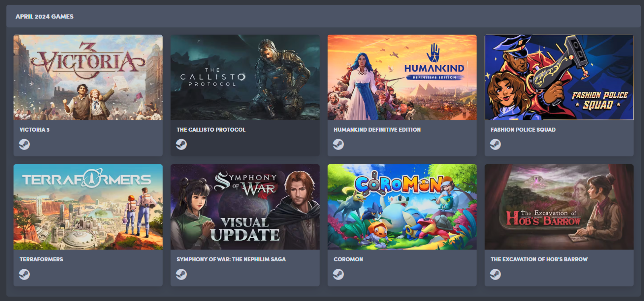Viewport: 644px width, 301px height.
Task: Click the Steam icon under Symphony of War
Action: (181, 274)
